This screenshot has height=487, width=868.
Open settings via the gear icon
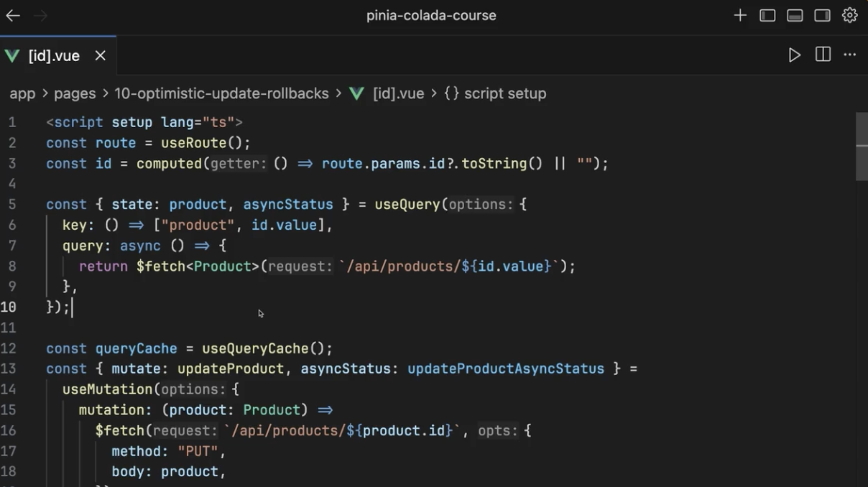click(x=850, y=15)
